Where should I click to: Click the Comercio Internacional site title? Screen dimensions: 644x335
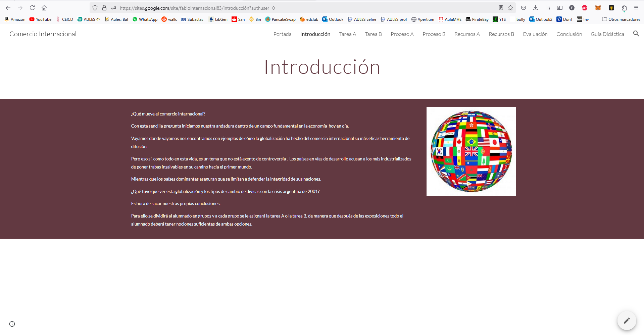click(x=43, y=34)
